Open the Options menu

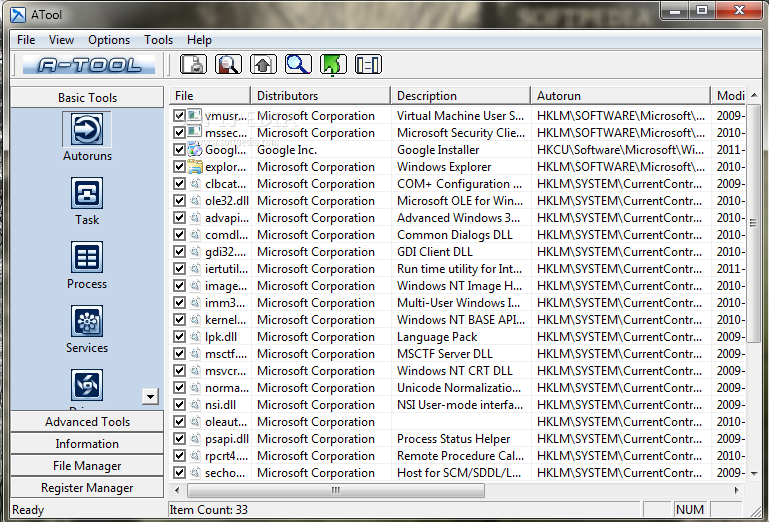tap(109, 40)
